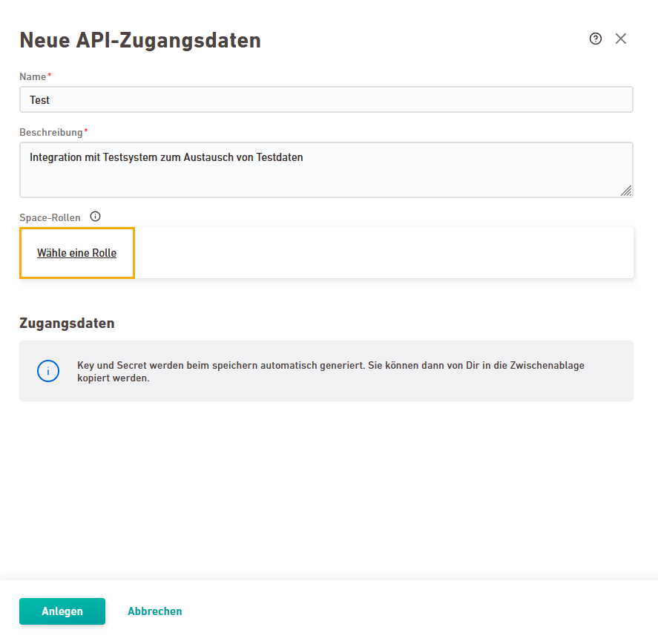Click the Anlegen button
The width and height of the screenshot is (658, 644).
(62, 611)
